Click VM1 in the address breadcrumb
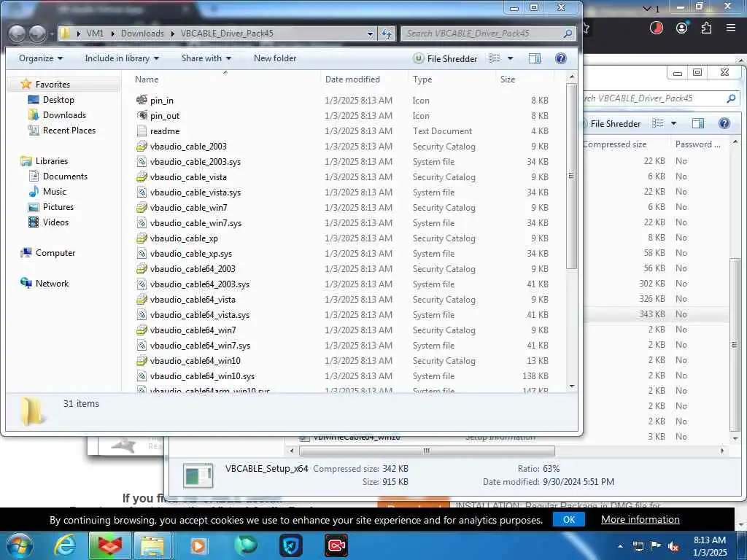 [x=95, y=34]
